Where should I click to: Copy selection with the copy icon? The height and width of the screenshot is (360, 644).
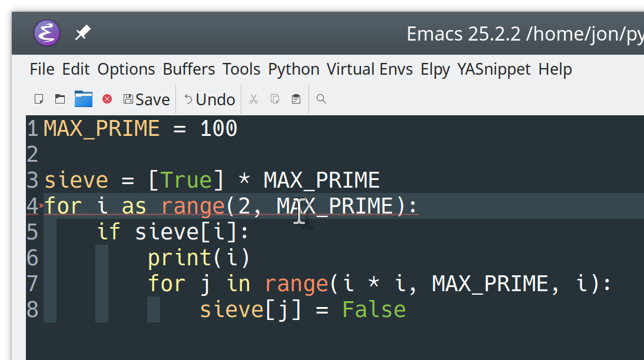275,99
